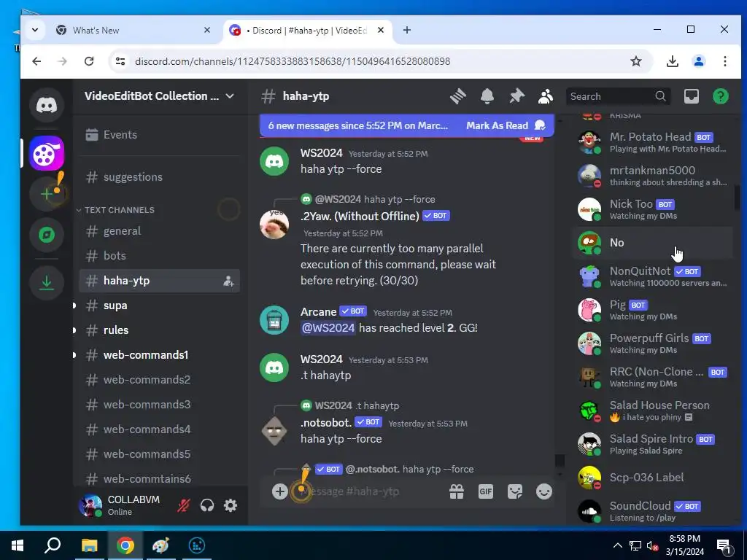Click the plus attach button in message bar
The width and height of the screenshot is (747, 560).
click(279, 491)
